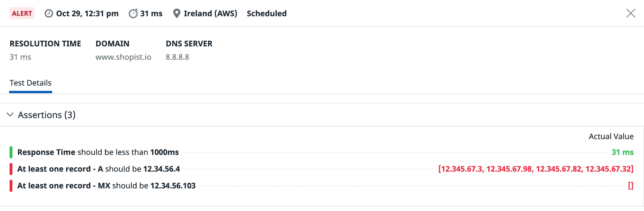
Task: Collapse the Assertions (3) section
Action: point(47,115)
